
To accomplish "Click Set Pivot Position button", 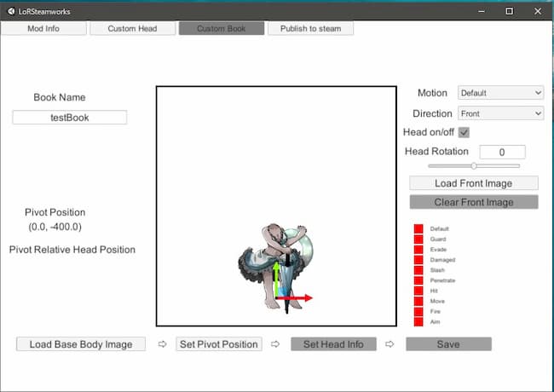I will tap(219, 344).
